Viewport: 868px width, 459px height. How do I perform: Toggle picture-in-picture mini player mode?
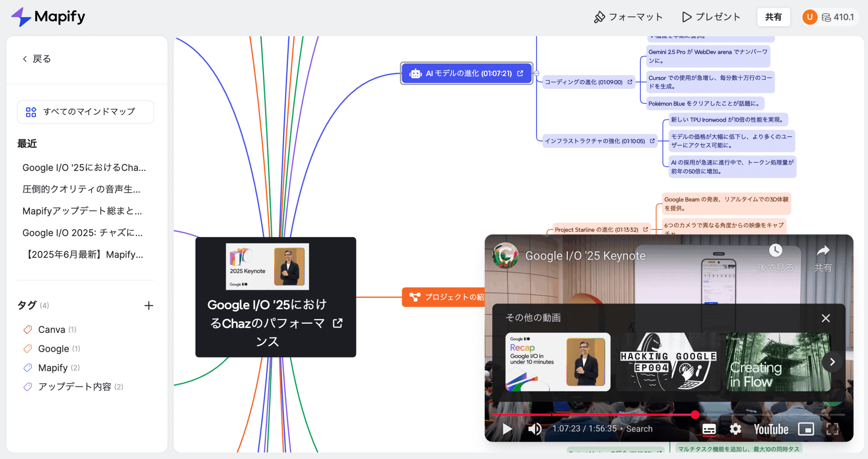click(x=806, y=429)
